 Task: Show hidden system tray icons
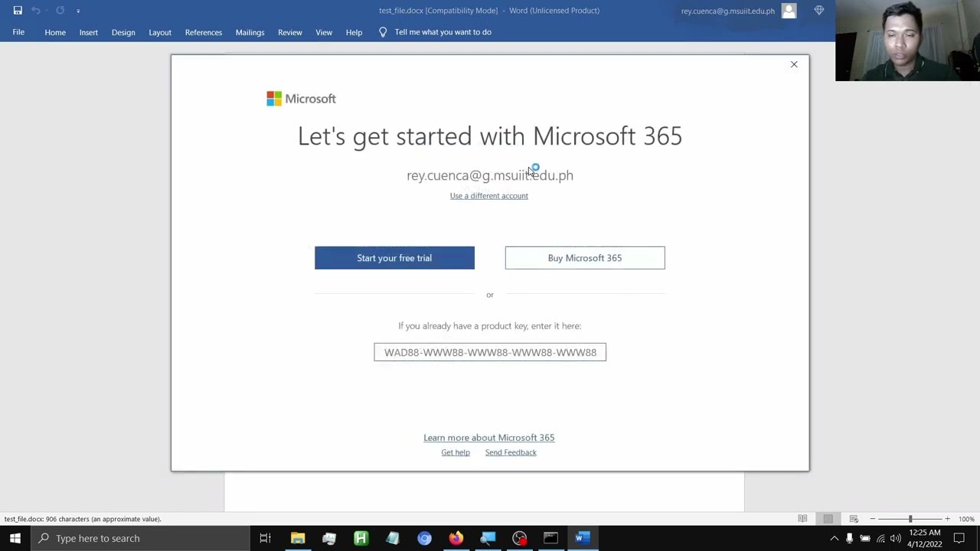[835, 538]
